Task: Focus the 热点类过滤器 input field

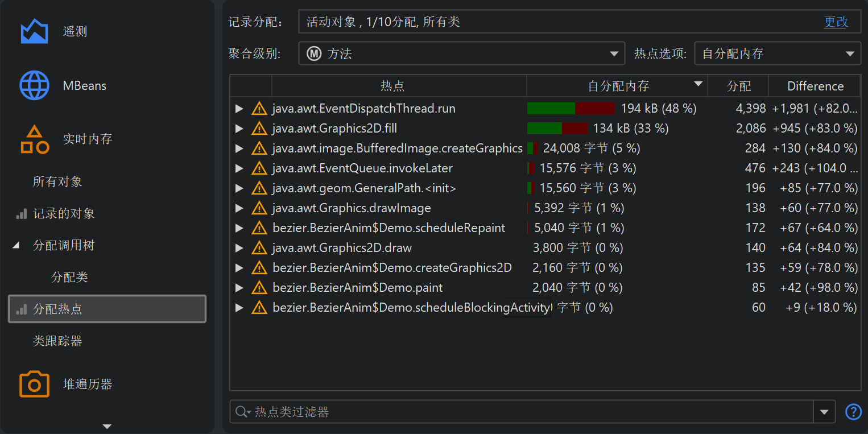Action: coord(529,412)
